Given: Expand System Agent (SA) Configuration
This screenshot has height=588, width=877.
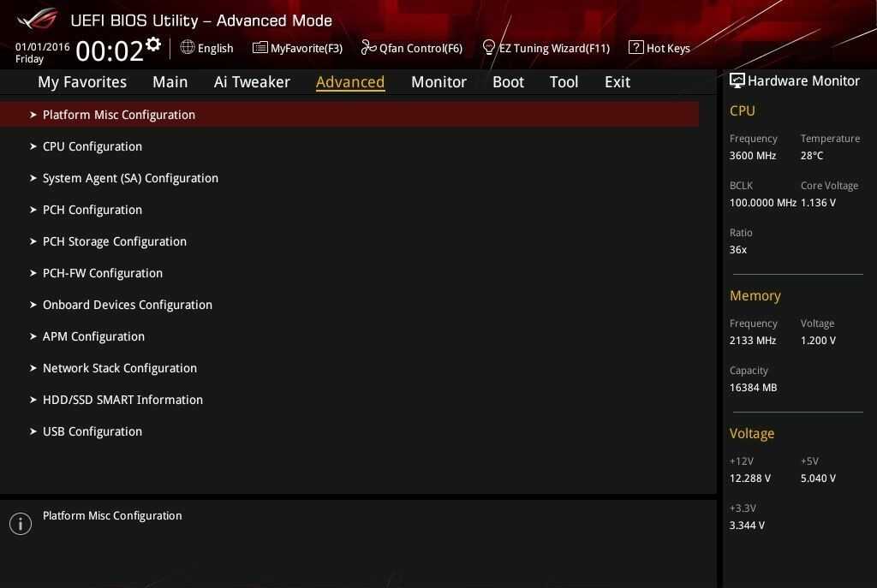Looking at the screenshot, I should [130, 178].
